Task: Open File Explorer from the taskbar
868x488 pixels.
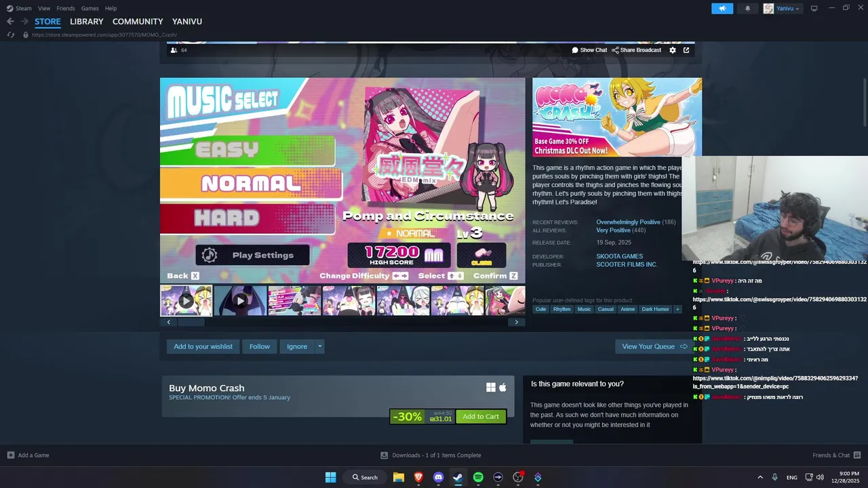Action: pyautogui.click(x=399, y=477)
